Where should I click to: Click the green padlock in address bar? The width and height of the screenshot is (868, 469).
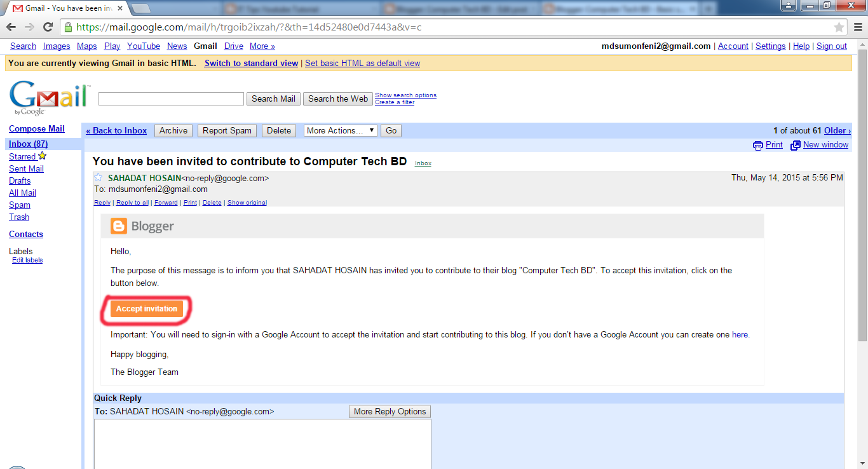point(68,27)
